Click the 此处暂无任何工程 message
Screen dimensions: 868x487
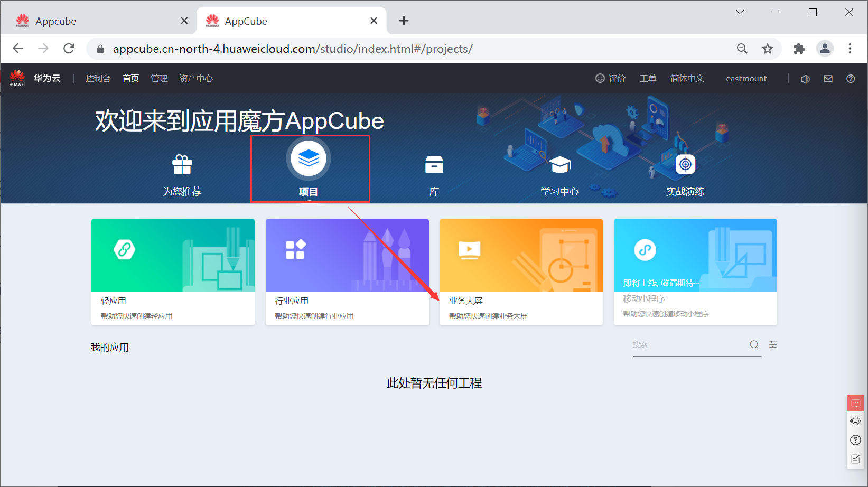click(x=434, y=383)
